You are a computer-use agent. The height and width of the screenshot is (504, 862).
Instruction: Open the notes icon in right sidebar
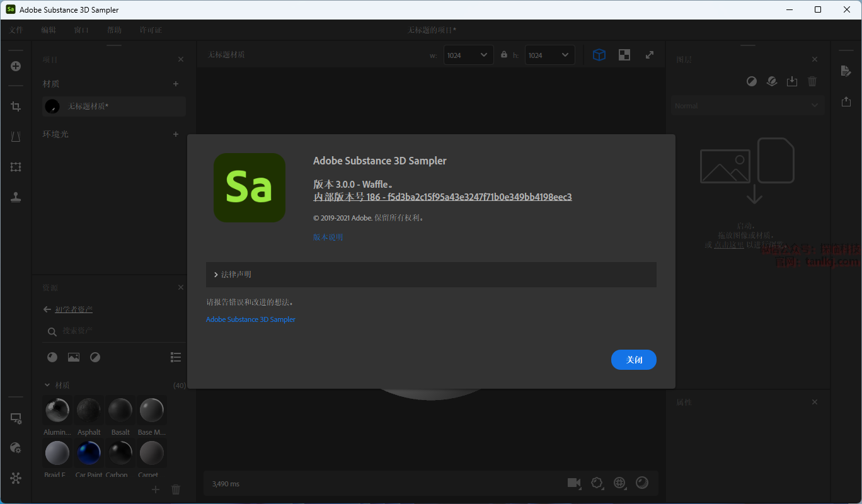(x=846, y=71)
